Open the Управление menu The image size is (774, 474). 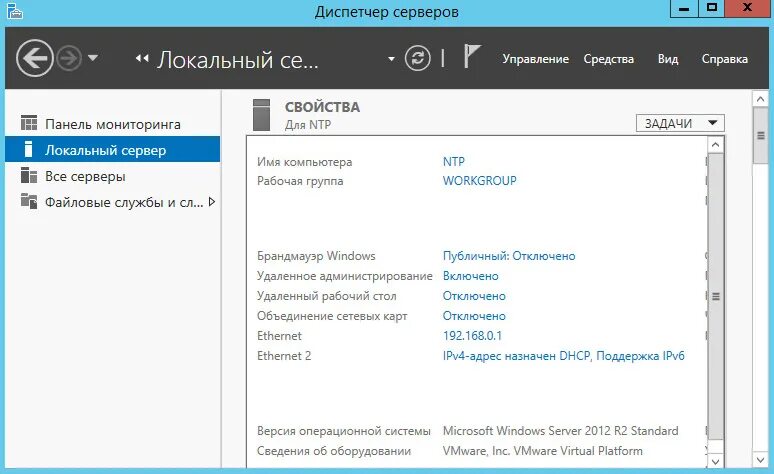click(x=536, y=59)
